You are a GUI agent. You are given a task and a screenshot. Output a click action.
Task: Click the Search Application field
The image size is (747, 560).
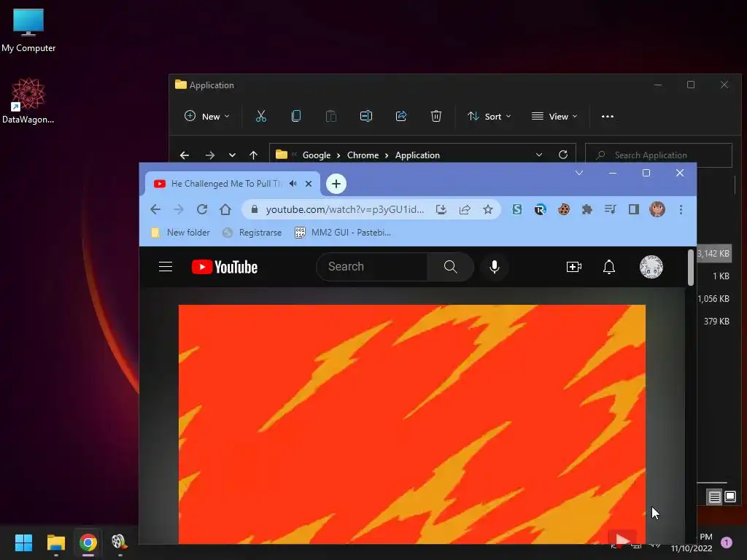point(659,155)
